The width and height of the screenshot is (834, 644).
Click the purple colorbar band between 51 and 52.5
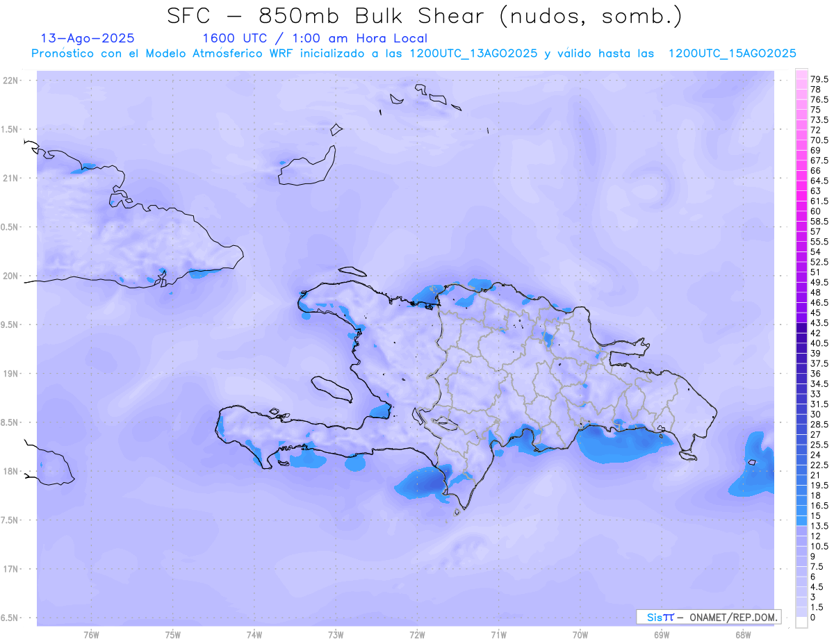click(801, 267)
